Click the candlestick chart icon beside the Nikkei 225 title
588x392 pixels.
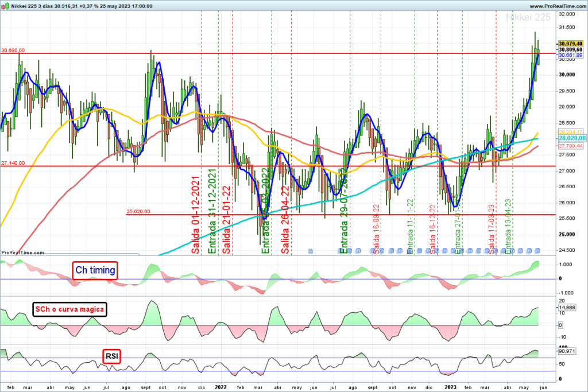click(6, 6)
